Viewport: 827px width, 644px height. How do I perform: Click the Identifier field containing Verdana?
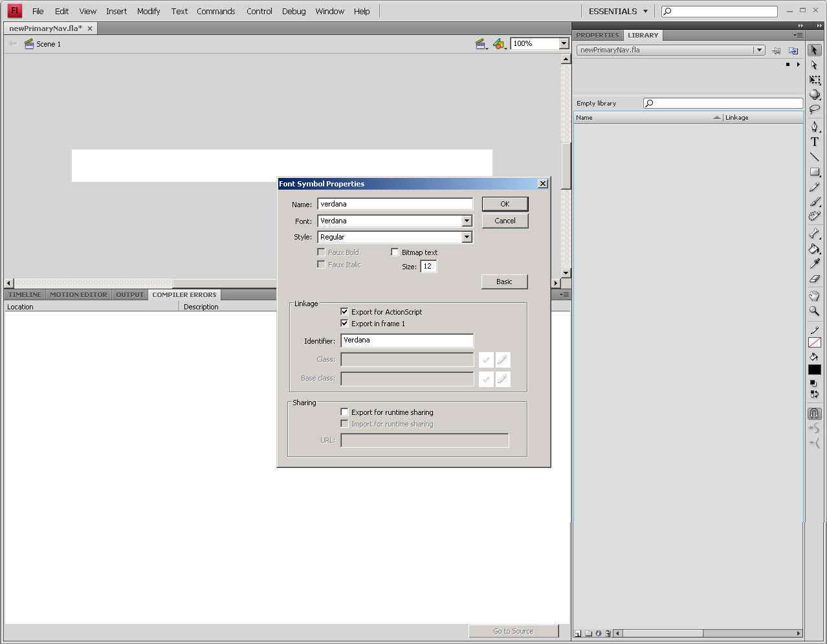(x=407, y=340)
